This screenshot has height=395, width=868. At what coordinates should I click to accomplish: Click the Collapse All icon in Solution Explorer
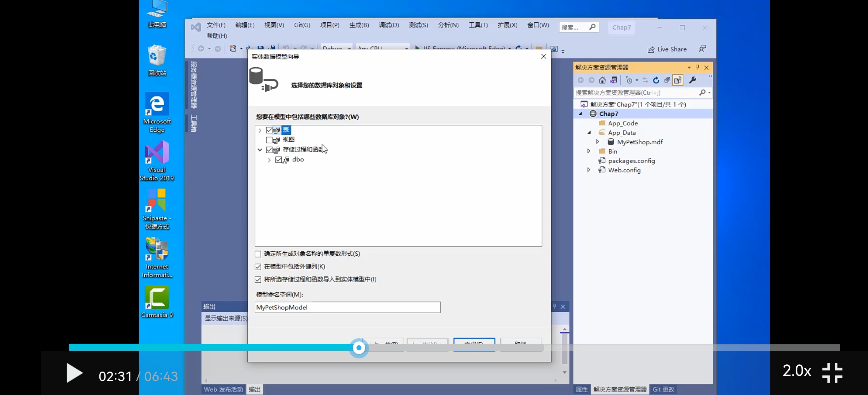[x=666, y=80]
